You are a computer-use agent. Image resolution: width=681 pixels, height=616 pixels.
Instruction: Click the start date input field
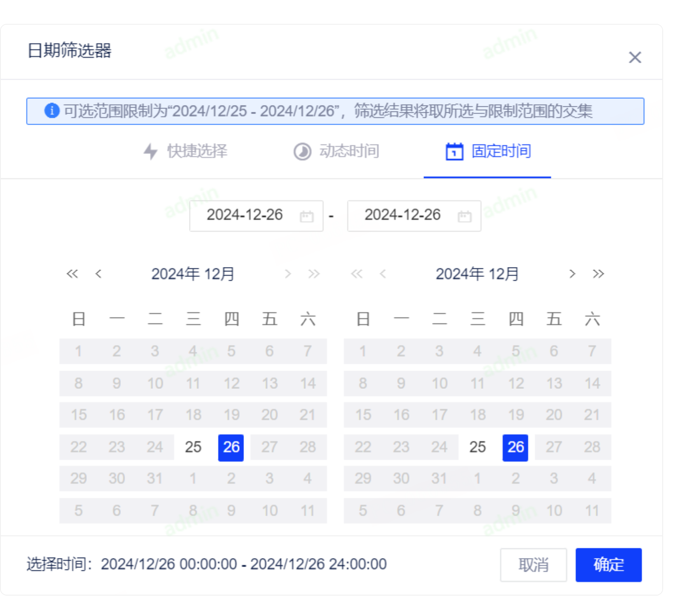pos(245,215)
